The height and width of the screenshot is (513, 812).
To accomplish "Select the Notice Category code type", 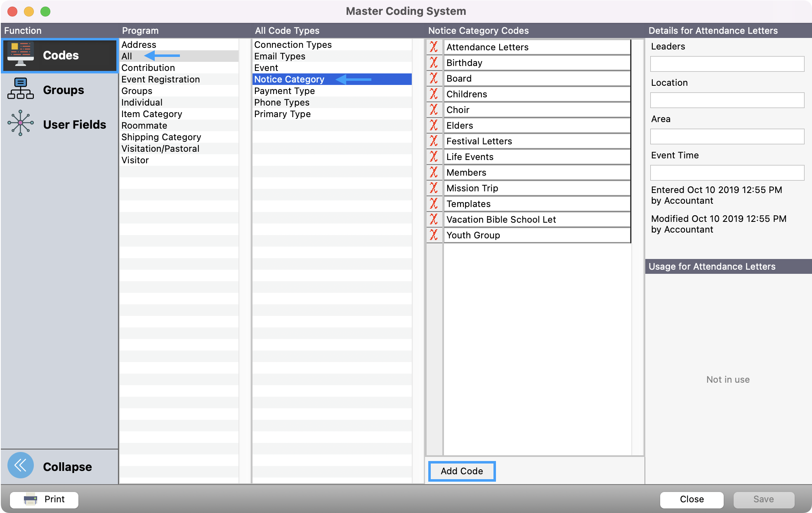I will pyautogui.click(x=289, y=79).
